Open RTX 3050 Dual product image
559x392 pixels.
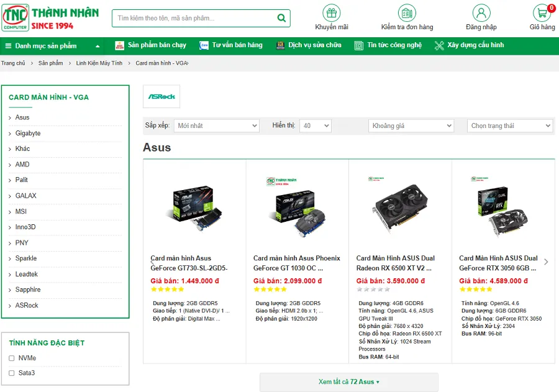tap(502, 211)
